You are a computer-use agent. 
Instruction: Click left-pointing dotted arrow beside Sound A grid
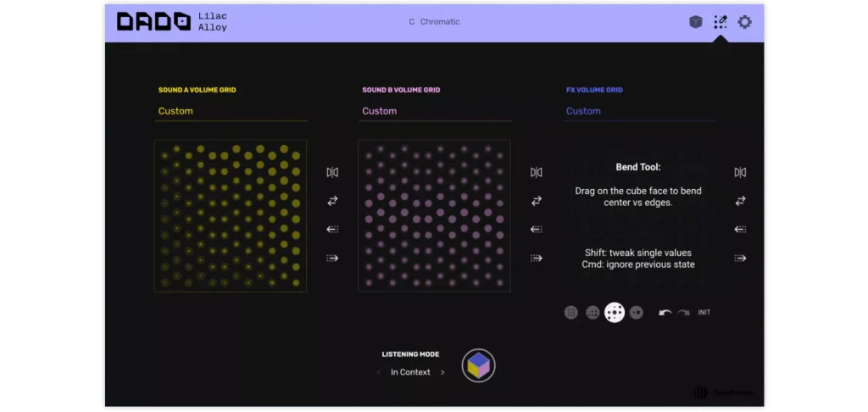[x=332, y=229]
